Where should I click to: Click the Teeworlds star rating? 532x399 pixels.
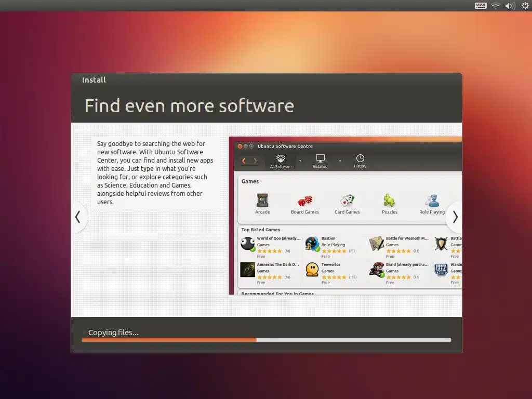[334, 277]
